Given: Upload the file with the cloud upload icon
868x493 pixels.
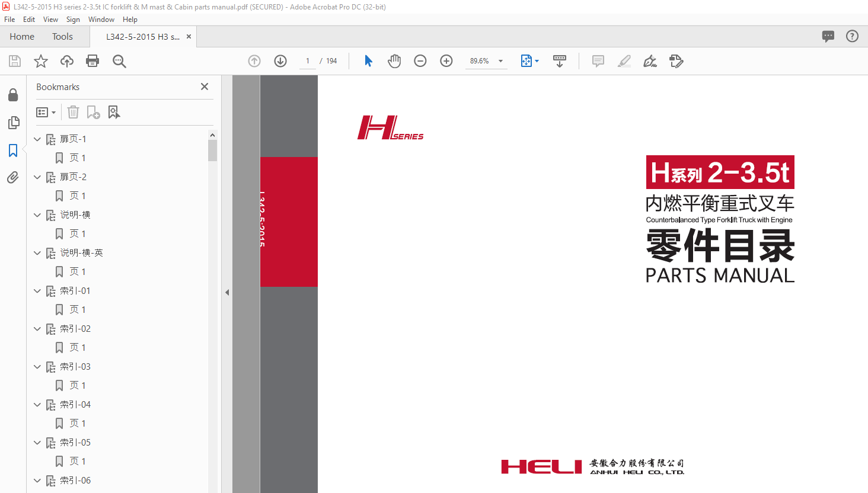Looking at the screenshot, I should [67, 61].
